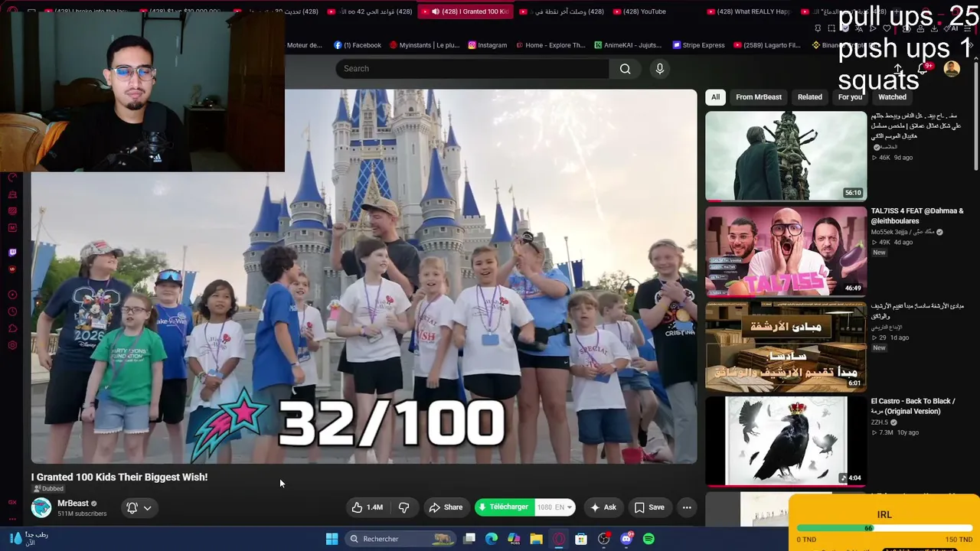Open the Windows Start menu

pos(332,539)
